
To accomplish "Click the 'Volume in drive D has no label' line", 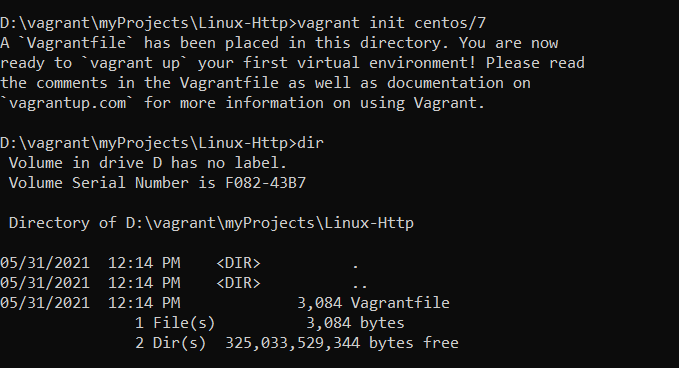I will pos(148,163).
